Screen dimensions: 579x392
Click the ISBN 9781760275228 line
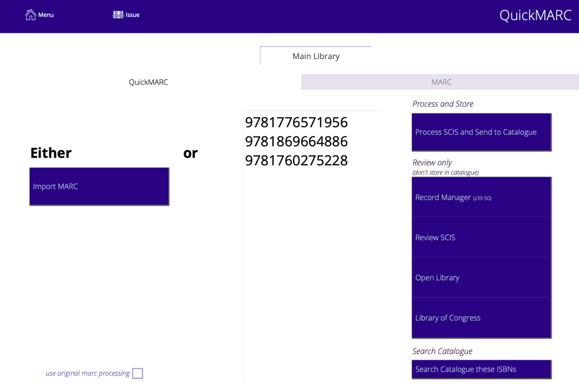tap(296, 161)
